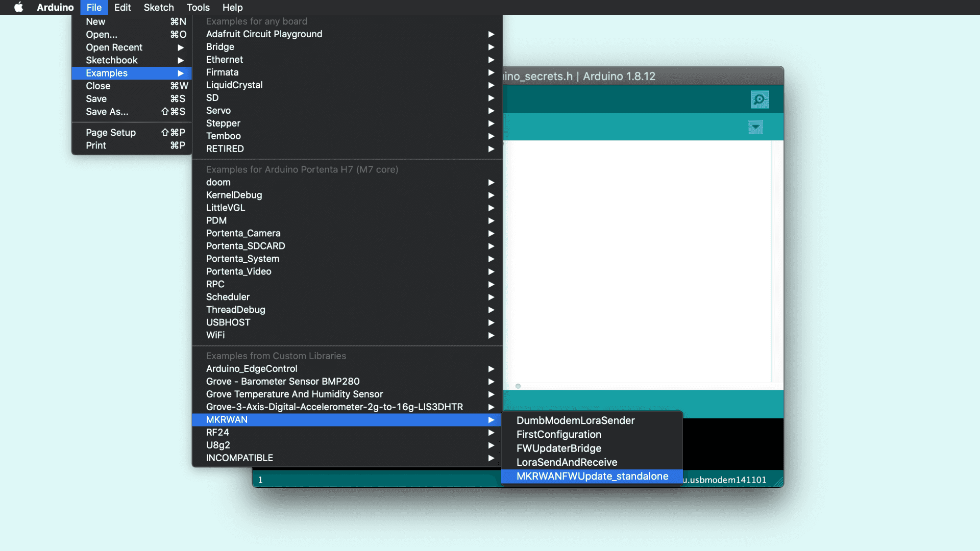
Task: Open the Tools menu
Action: [198, 7]
